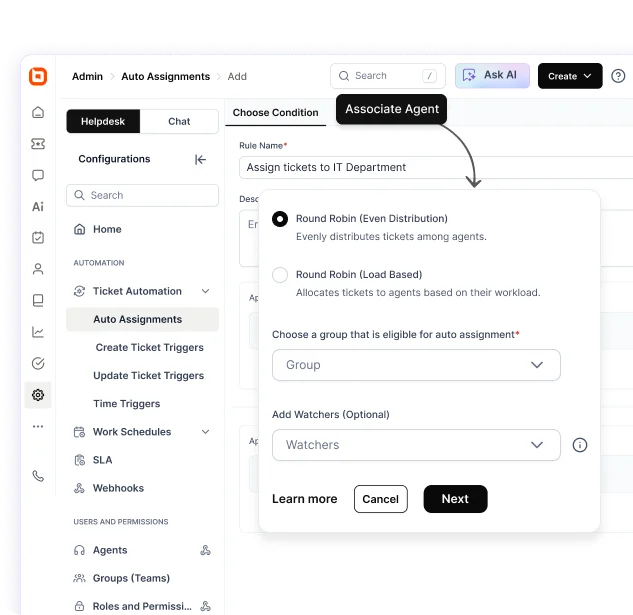Click the orange app logo icon
The image size is (633, 615).
38,76
